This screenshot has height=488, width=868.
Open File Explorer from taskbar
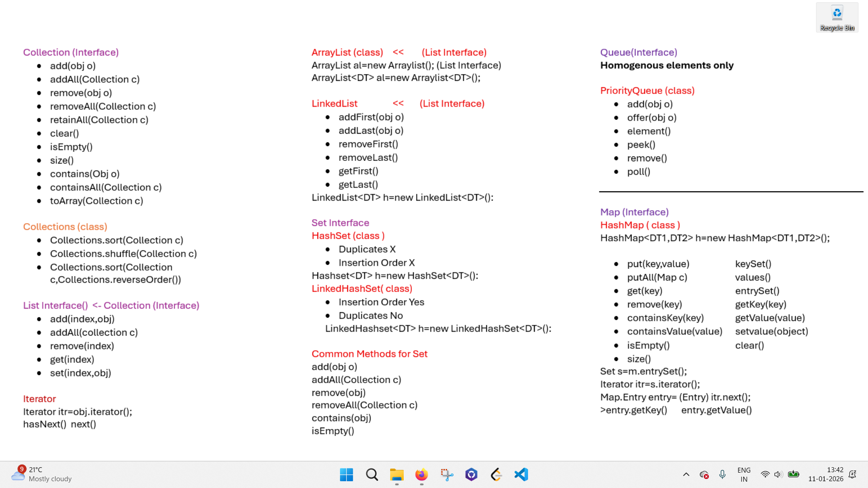(x=396, y=474)
